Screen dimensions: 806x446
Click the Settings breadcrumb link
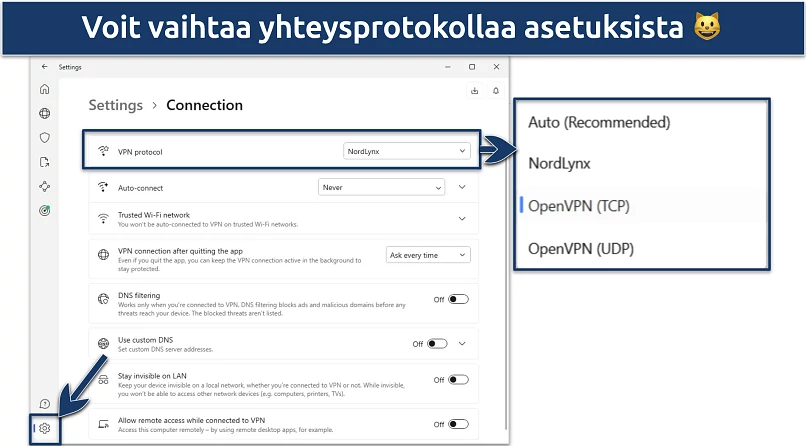(116, 105)
